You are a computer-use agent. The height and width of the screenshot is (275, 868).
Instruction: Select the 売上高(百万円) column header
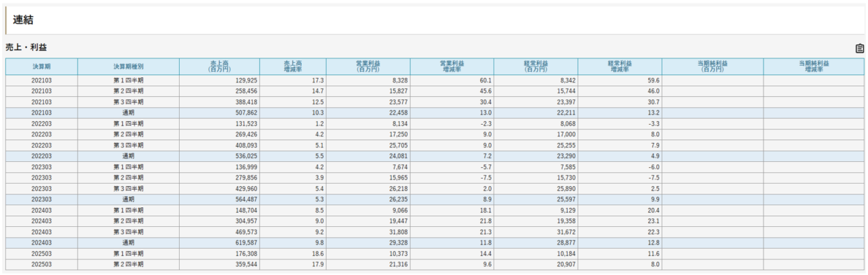click(220, 66)
